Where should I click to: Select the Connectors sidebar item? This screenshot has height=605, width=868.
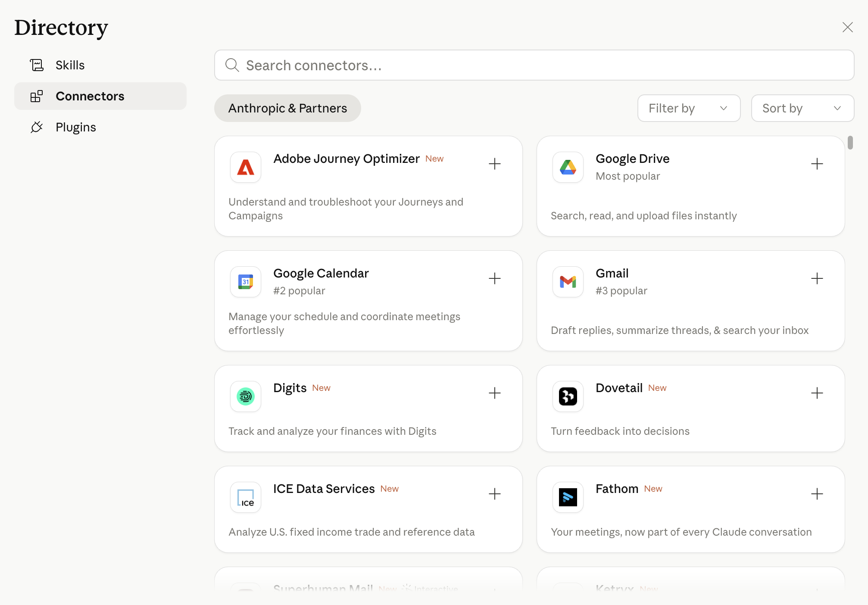click(x=90, y=96)
